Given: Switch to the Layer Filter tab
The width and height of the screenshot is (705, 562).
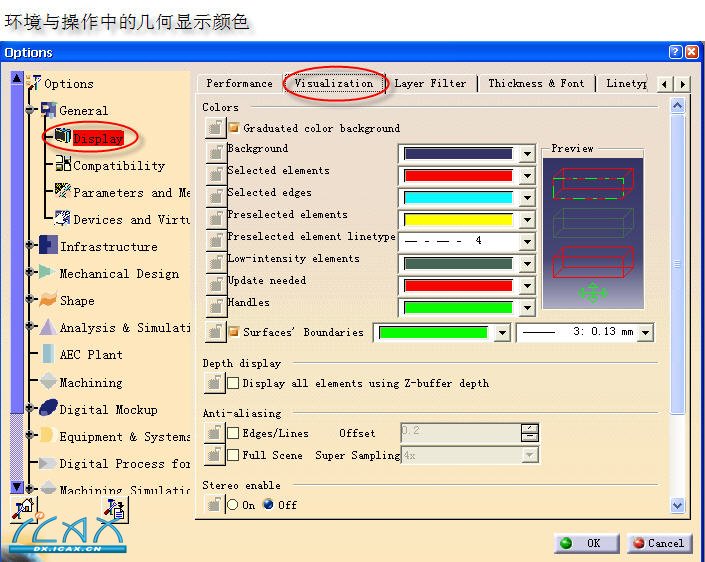Looking at the screenshot, I should pyautogui.click(x=430, y=84).
